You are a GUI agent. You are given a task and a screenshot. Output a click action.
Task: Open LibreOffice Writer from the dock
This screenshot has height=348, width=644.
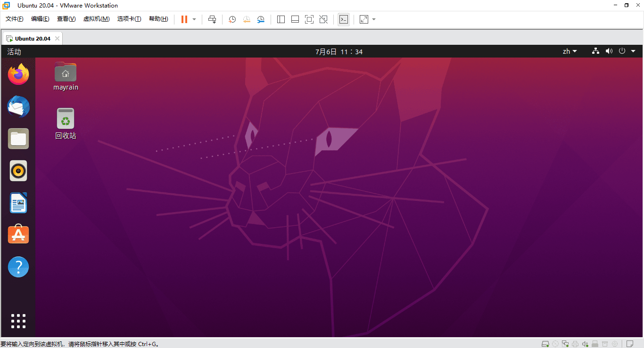click(x=18, y=203)
